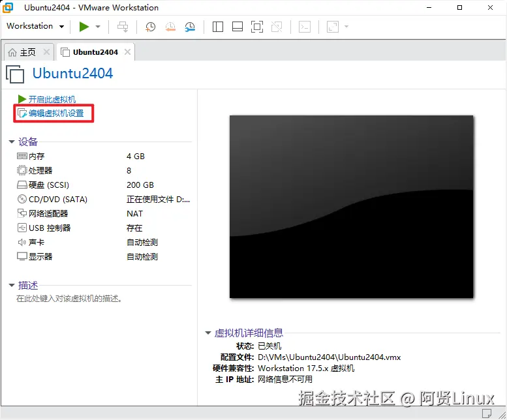Click the message log icon in status bar
507x420 pixels.
487,413
